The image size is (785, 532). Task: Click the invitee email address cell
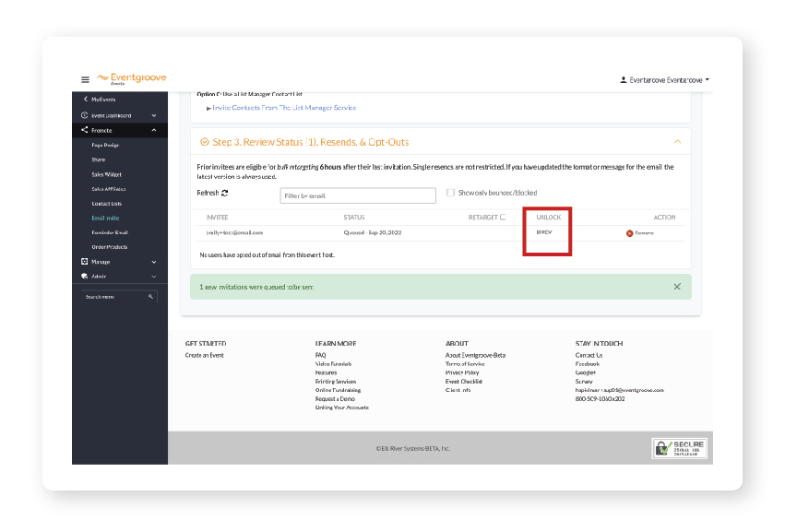pyautogui.click(x=234, y=232)
